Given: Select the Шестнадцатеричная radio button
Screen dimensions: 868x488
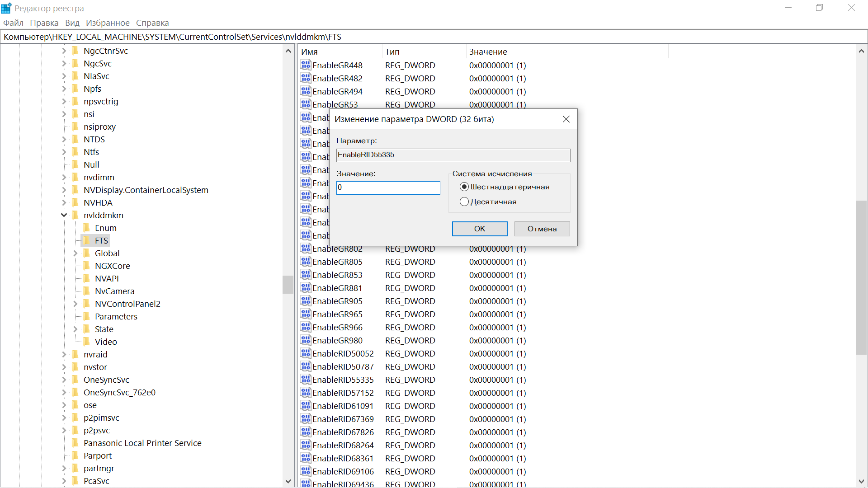Looking at the screenshot, I should coord(464,187).
